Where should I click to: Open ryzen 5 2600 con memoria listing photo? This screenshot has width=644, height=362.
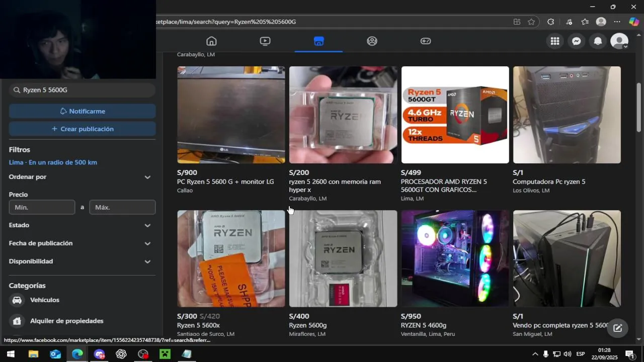point(343,115)
